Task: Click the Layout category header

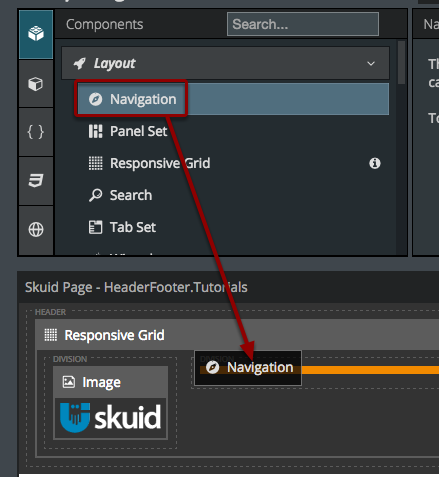Action: (225, 63)
